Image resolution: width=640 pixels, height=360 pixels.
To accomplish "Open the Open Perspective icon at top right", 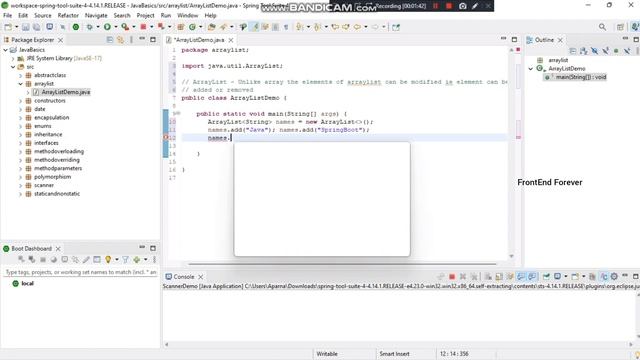I will (620, 27).
